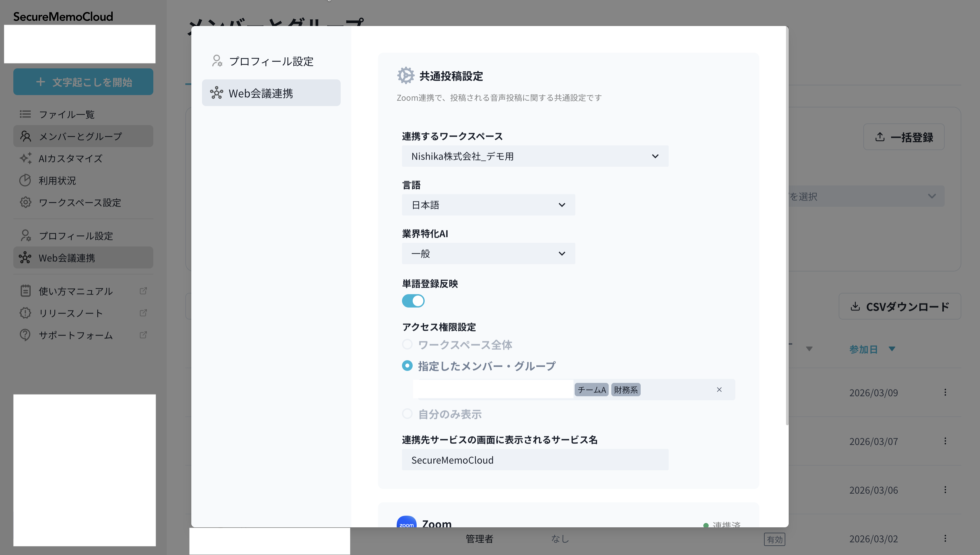Click the CSVダウンロード button
Viewport: 980px width, 555px height.
pos(899,307)
